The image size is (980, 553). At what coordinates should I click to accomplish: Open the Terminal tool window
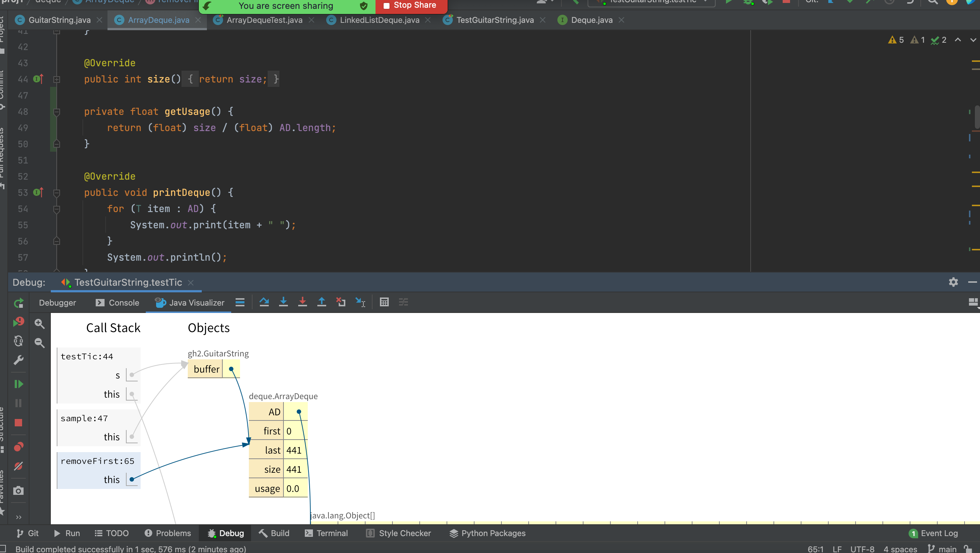(326, 533)
